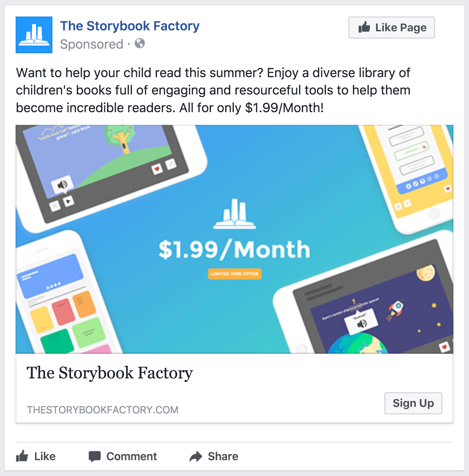The width and height of the screenshot is (469, 476).
Task: Click the speaker icon on tree tablet
Action: [x=62, y=185]
